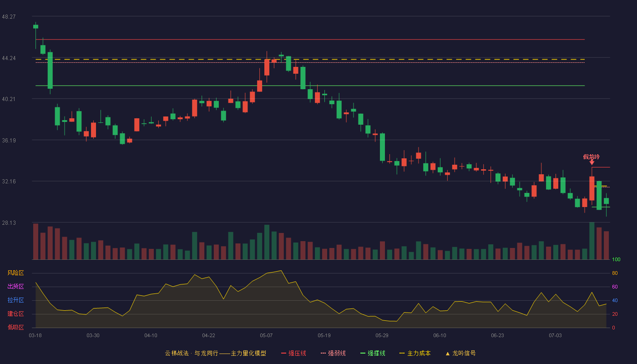Screen dimensions: 637x364
Task: Click the 假龙吟 text annotation
Action: (x=591, y=157)
